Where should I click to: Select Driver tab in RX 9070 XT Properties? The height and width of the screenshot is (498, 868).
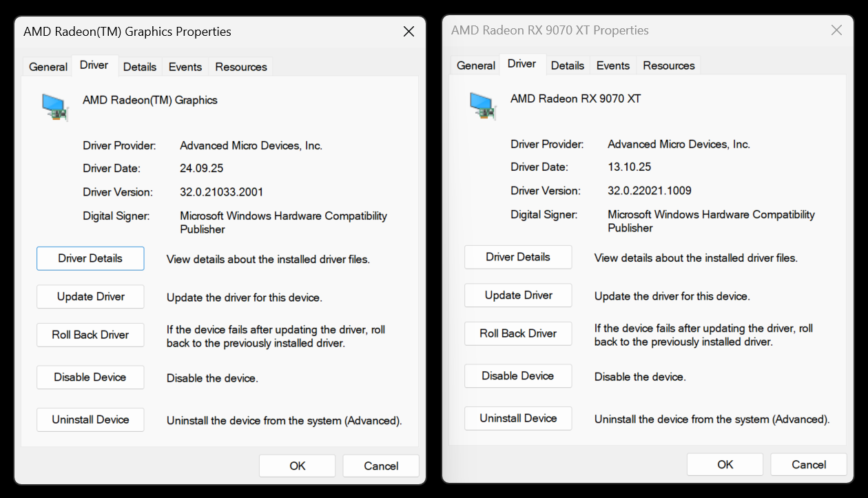click(x=522, y=64)
